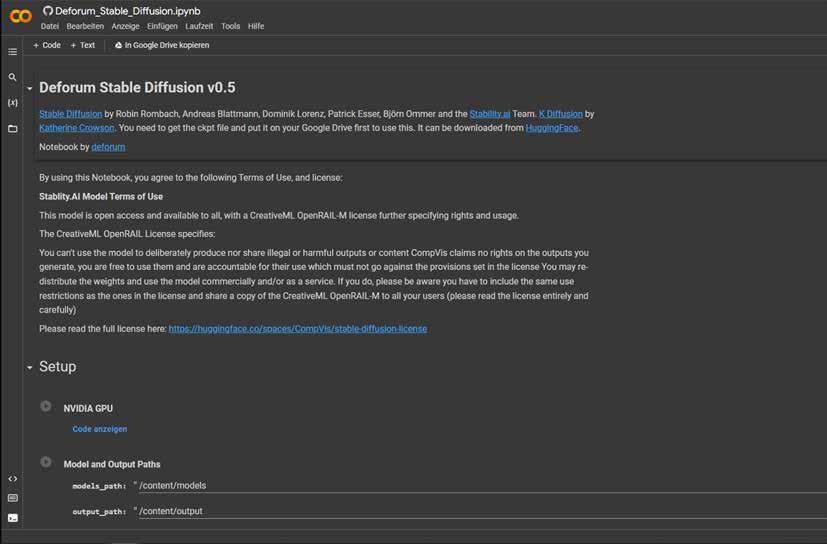Open the terminal icon
The image size is (827, 544).
[x=13, y=518]
